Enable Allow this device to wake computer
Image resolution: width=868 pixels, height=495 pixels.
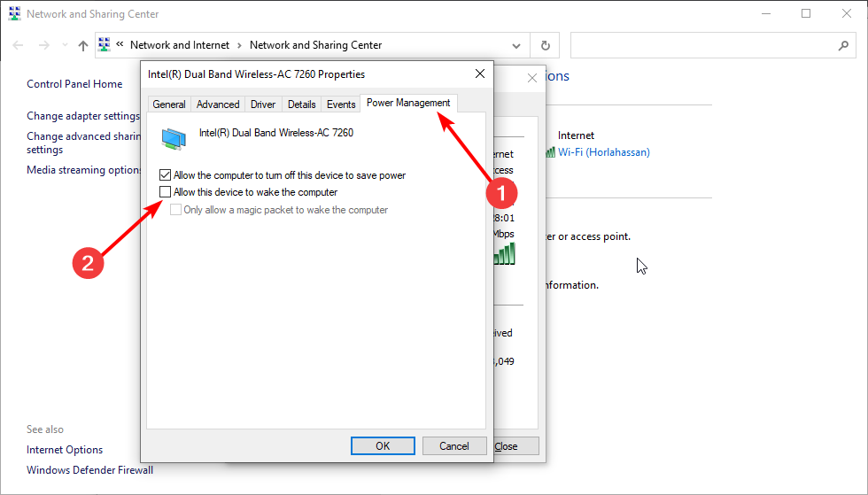tap(165, 192)
